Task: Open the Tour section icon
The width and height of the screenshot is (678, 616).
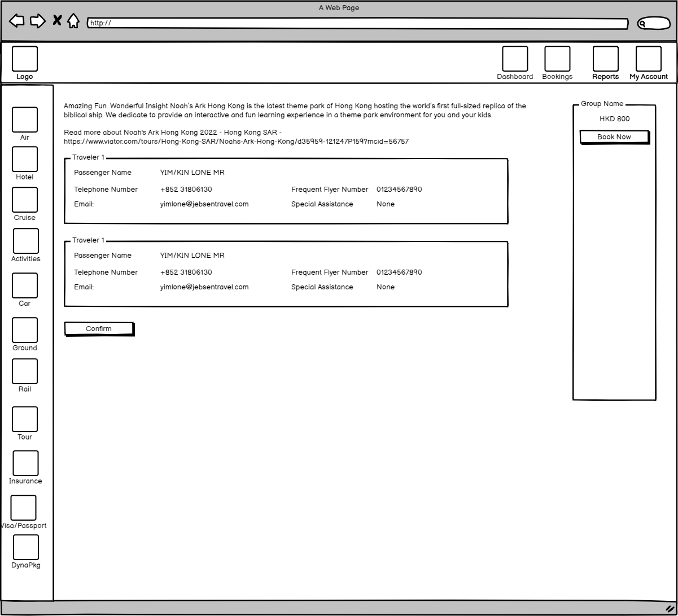Action: click(x=25, y=419)
